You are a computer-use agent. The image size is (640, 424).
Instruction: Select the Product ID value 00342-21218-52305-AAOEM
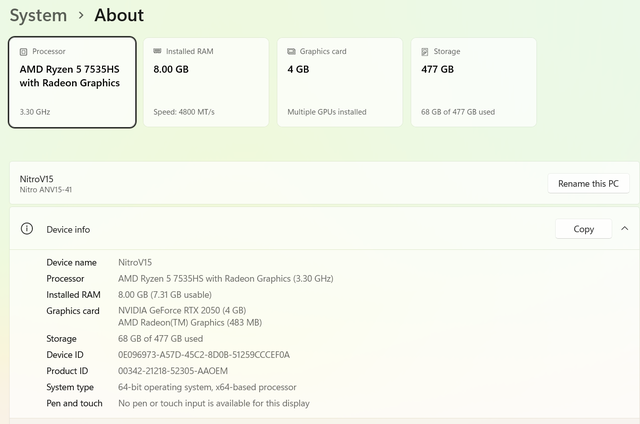coord(173,371)
